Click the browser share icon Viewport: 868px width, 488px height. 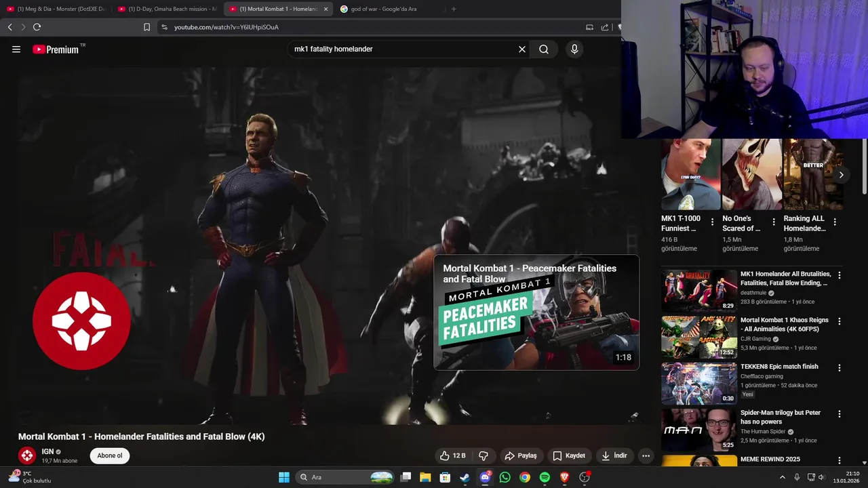[605, 27]
